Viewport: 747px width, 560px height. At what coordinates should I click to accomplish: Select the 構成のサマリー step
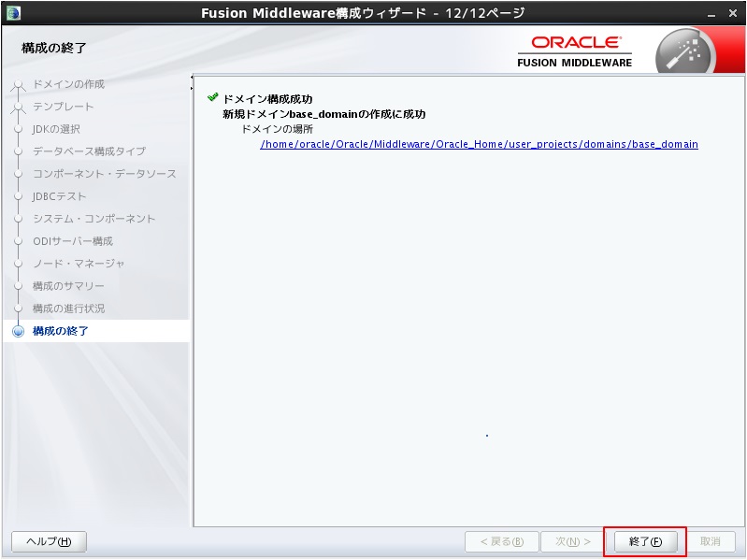[68, 286]
